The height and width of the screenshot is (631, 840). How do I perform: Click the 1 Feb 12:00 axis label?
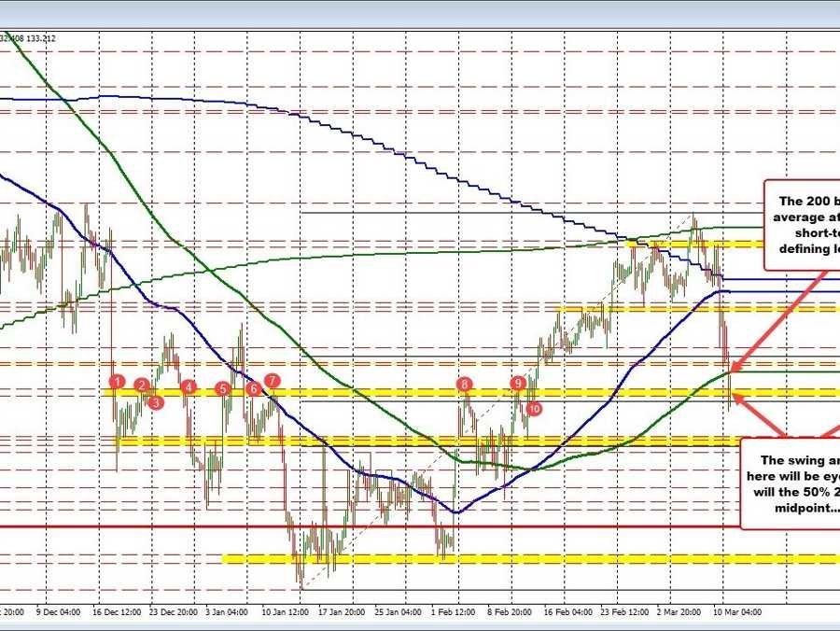[x=452, y=613]
